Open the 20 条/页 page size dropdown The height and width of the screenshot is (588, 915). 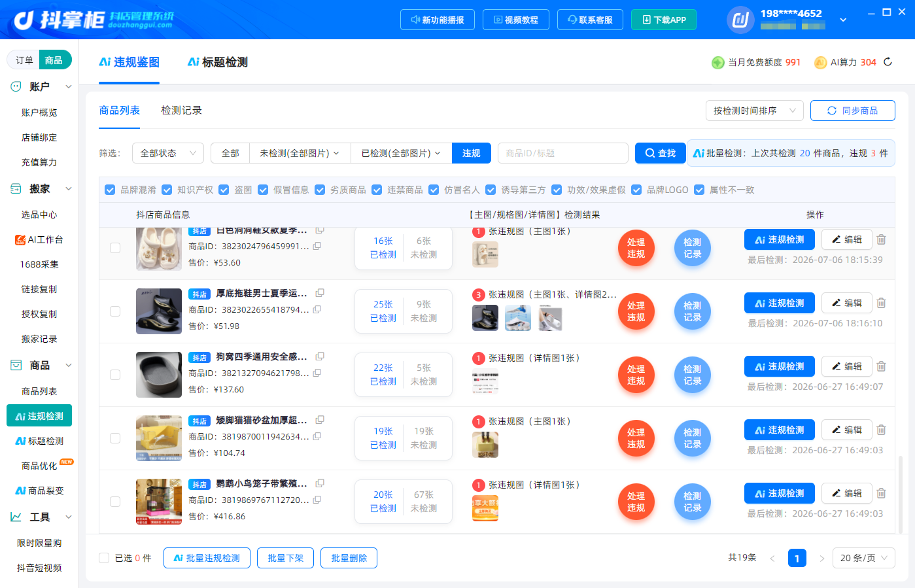(x=864, y=558)
